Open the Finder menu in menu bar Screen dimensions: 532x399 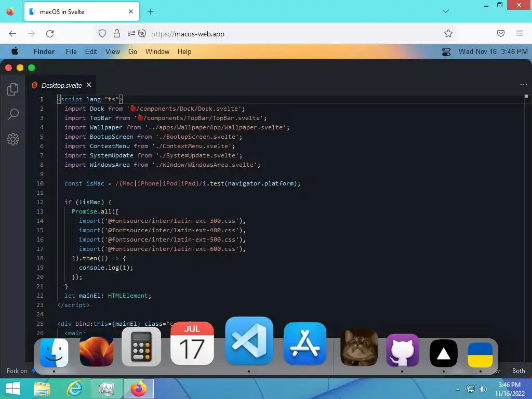44,51
